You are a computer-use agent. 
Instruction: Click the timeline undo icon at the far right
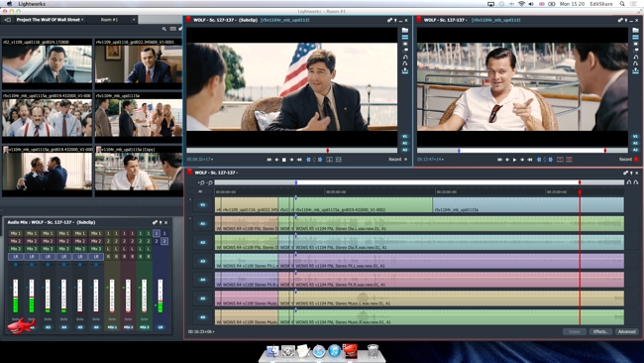[x=629, y=182]
